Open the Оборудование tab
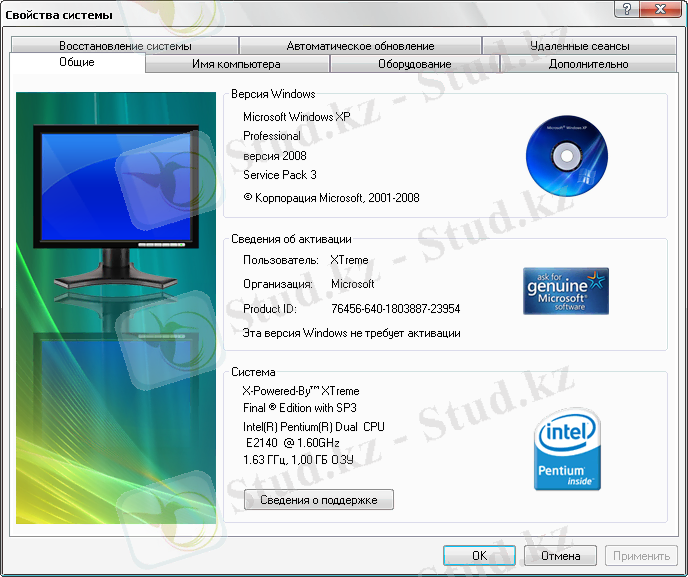Screen dimensions: 688x577 tap(415, 64)
